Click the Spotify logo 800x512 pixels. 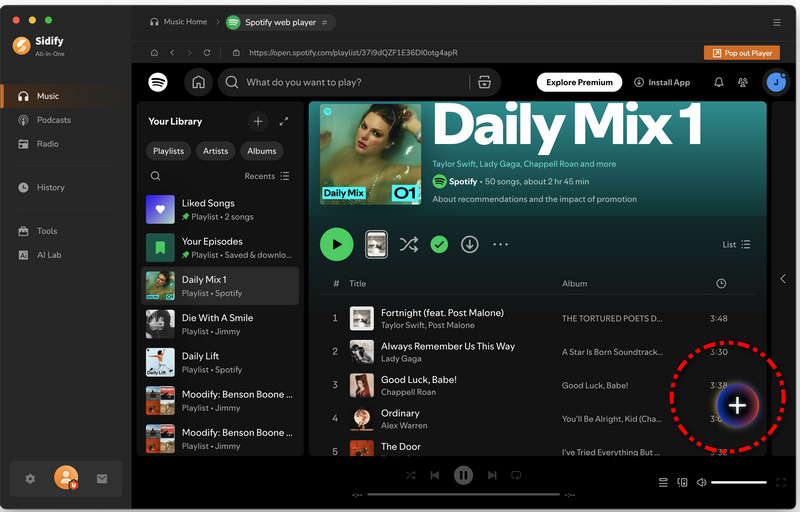pyautogui.click(x=158, y=82)
